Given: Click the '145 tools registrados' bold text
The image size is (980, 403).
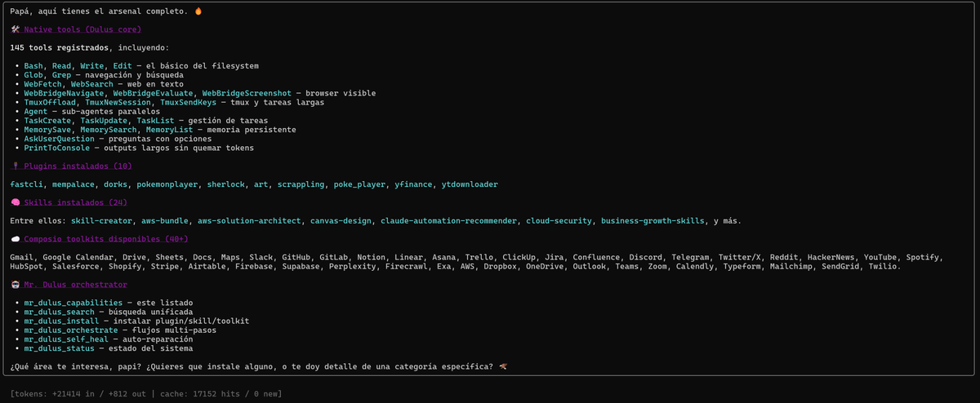Looking at the screenshot, I should coord(60,47).
